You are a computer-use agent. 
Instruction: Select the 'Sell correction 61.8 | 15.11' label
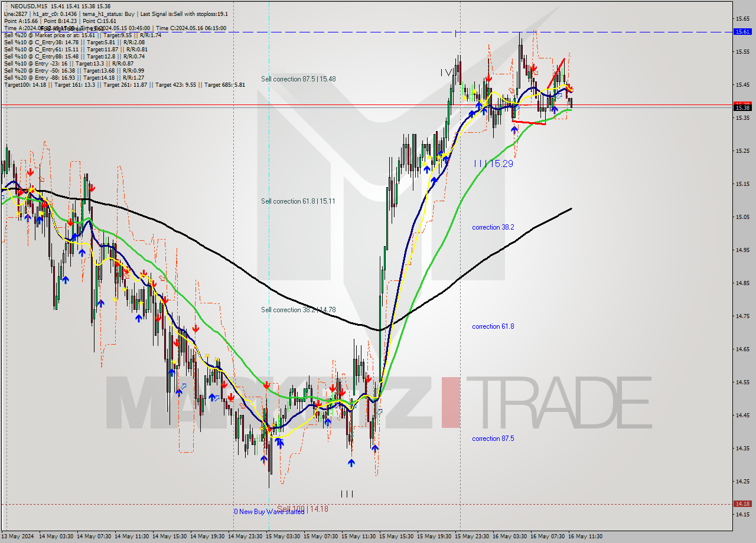(298, 201)
